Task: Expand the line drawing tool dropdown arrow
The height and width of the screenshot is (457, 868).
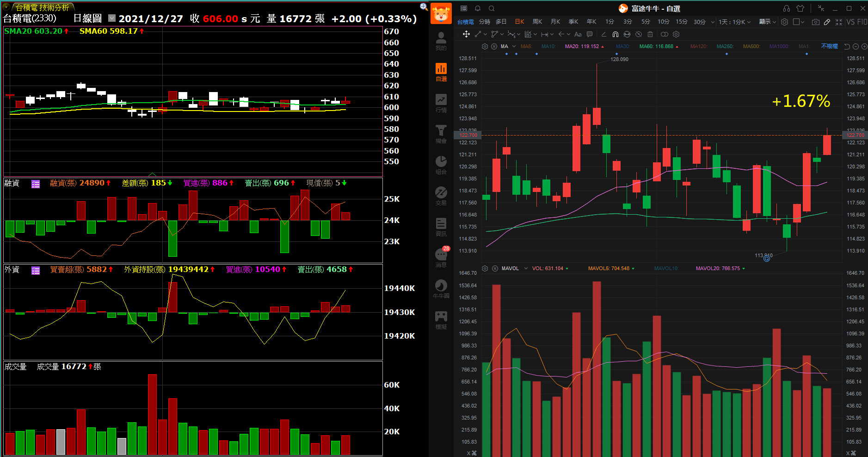Action: pos(485,34)
